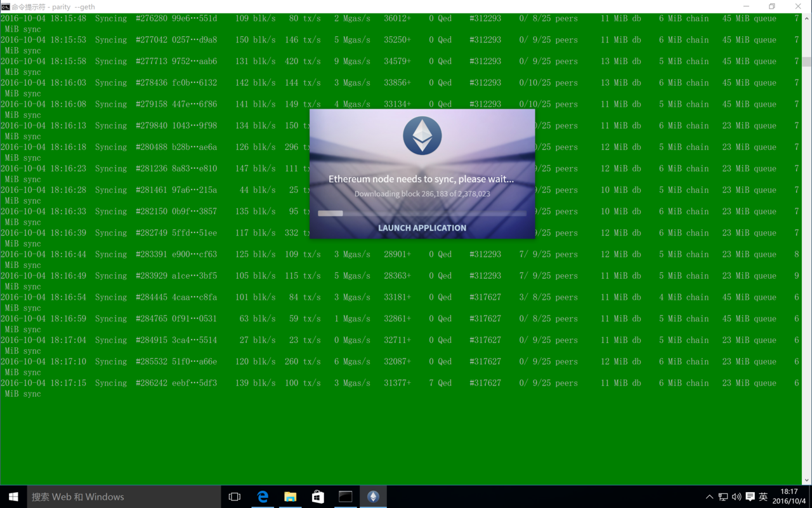Click the LAUNCH APPLICATION button
This screenshot has height=508, width=812.
(422, 228)
